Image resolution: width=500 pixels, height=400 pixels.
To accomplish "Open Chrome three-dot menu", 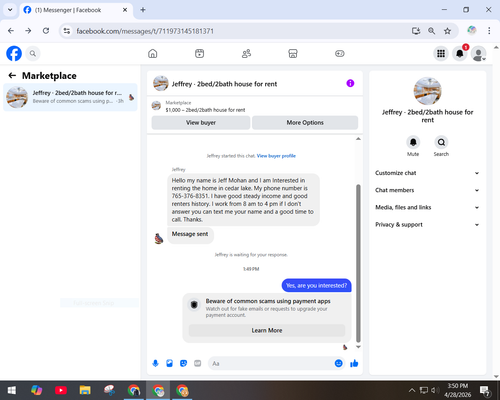I will pyautogui.click(x=489, y=31).
